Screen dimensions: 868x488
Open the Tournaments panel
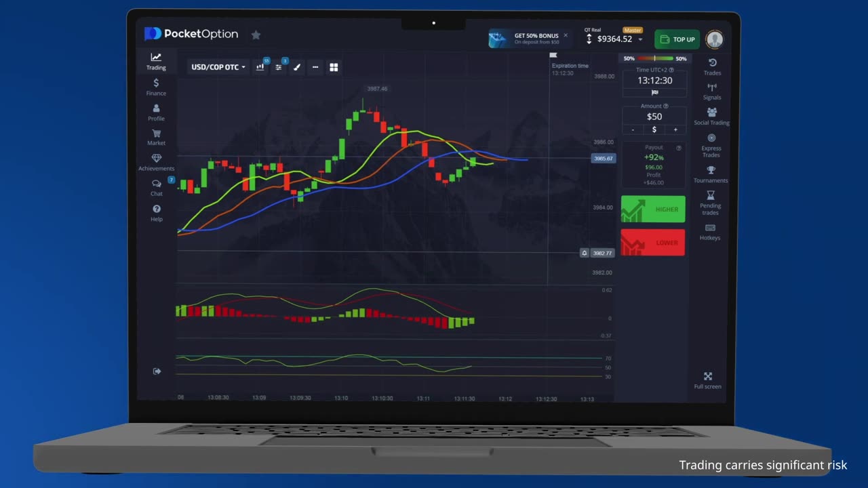(711, 175)
